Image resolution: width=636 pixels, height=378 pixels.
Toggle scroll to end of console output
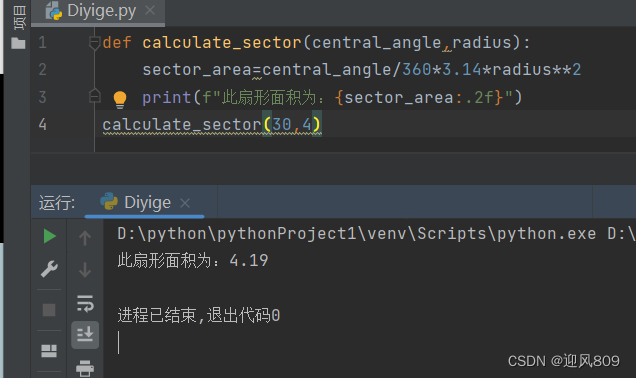[x=85, y=335]
